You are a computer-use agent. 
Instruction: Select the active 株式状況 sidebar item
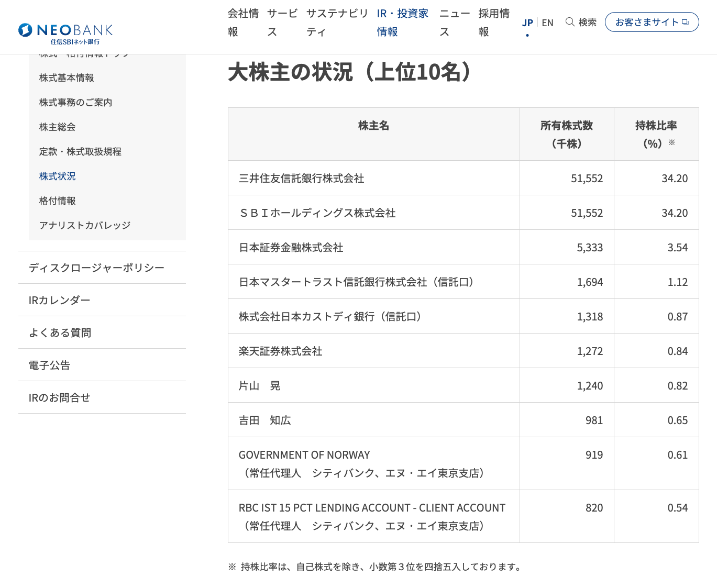[57, 176]
